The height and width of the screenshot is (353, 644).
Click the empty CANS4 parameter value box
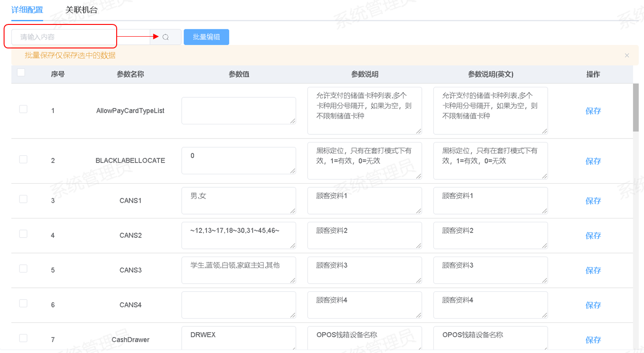tap(238, 305)
